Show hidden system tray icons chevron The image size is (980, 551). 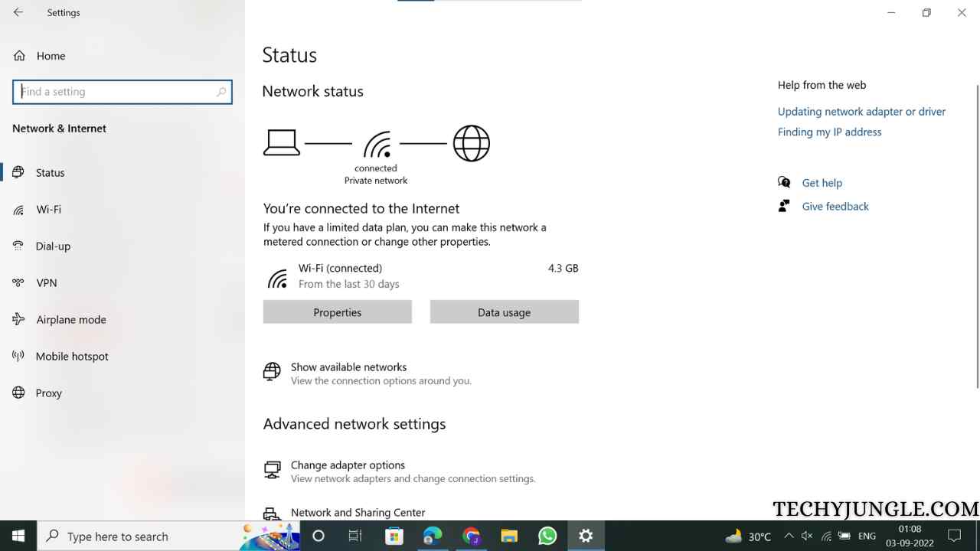click(x=787, y=536)
